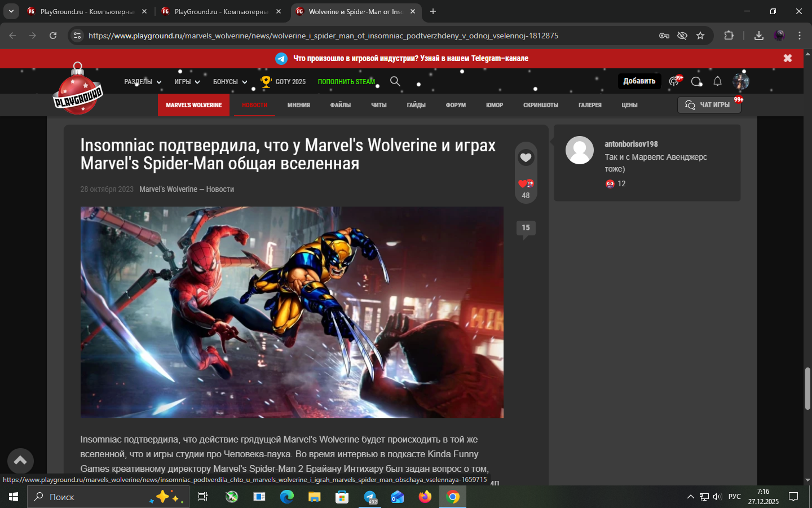
Task: View site information icon in the address bar
Action: pyautogui.click(x=77, y=36)
